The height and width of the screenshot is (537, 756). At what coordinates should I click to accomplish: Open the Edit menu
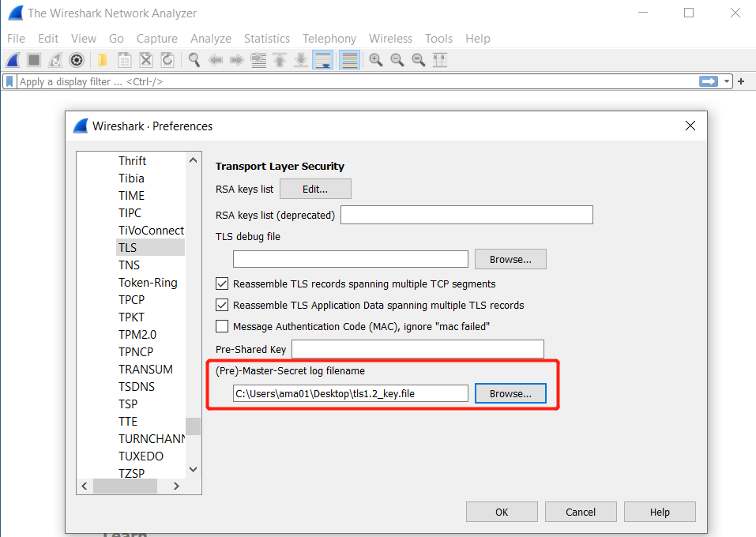(48, 39)
